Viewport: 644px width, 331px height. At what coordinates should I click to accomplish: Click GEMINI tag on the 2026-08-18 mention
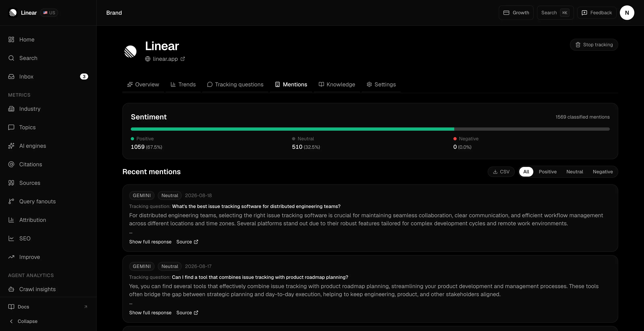[x=142, y=195]
